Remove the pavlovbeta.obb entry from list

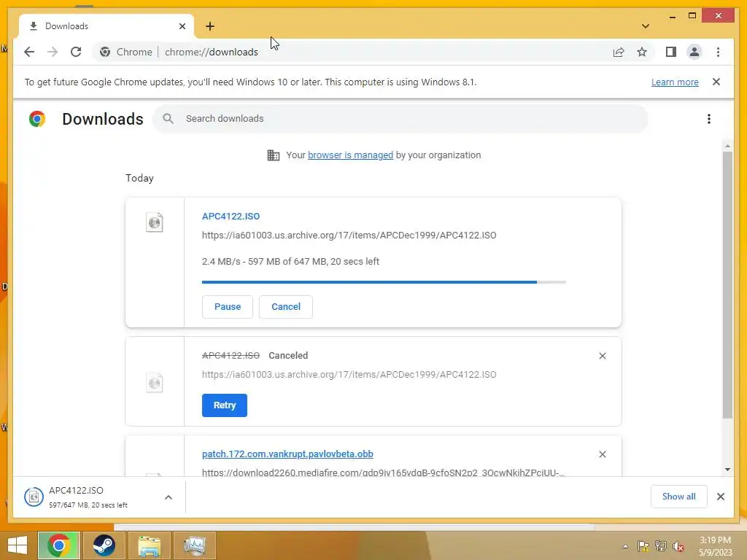tap(602, 454)
